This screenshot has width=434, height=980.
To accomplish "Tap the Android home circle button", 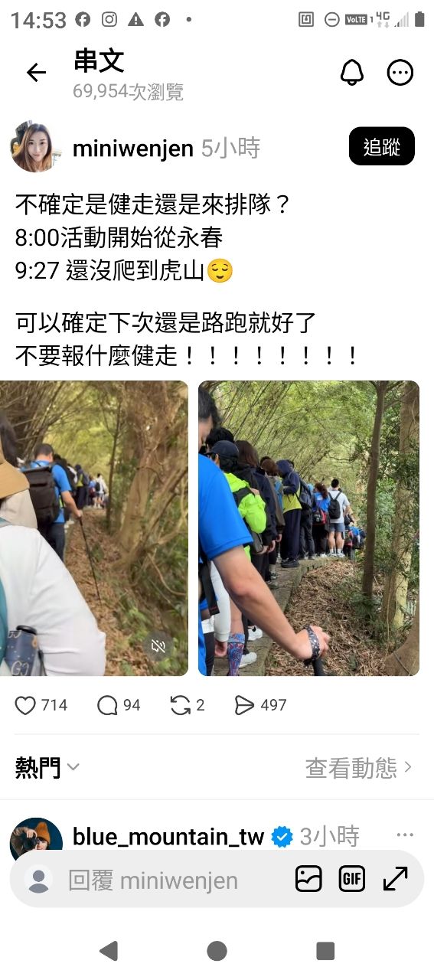I will (x=217, y=951).
